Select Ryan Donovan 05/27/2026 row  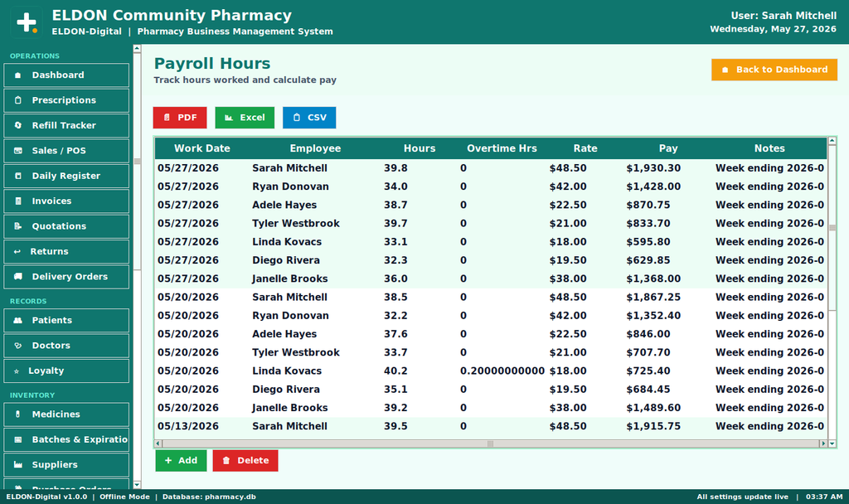click(x=491, y=187)
